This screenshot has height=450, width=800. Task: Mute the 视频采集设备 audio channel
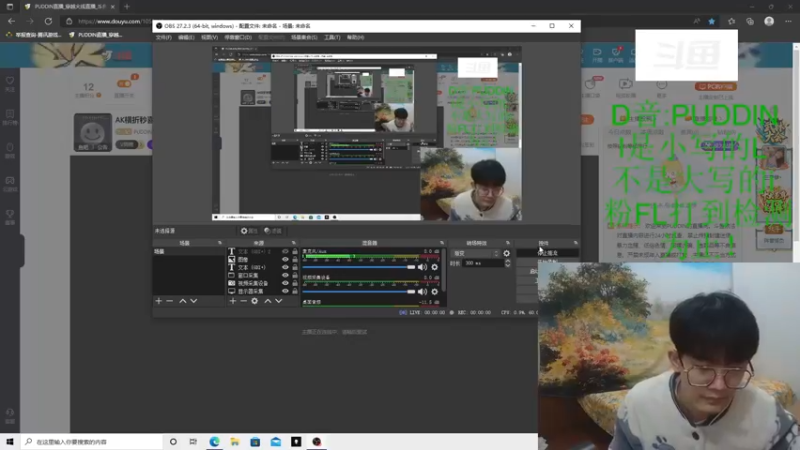(422, 291)
